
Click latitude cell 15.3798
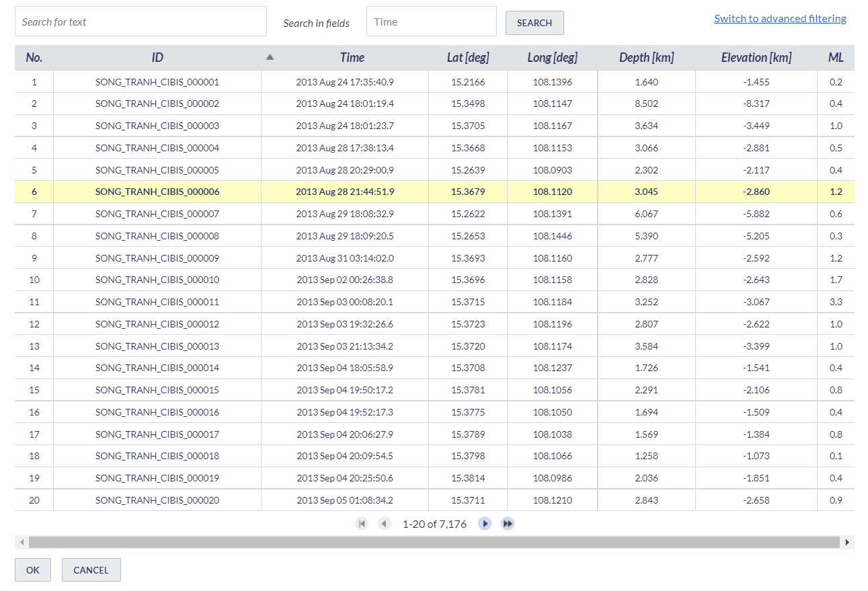point(468,456)
